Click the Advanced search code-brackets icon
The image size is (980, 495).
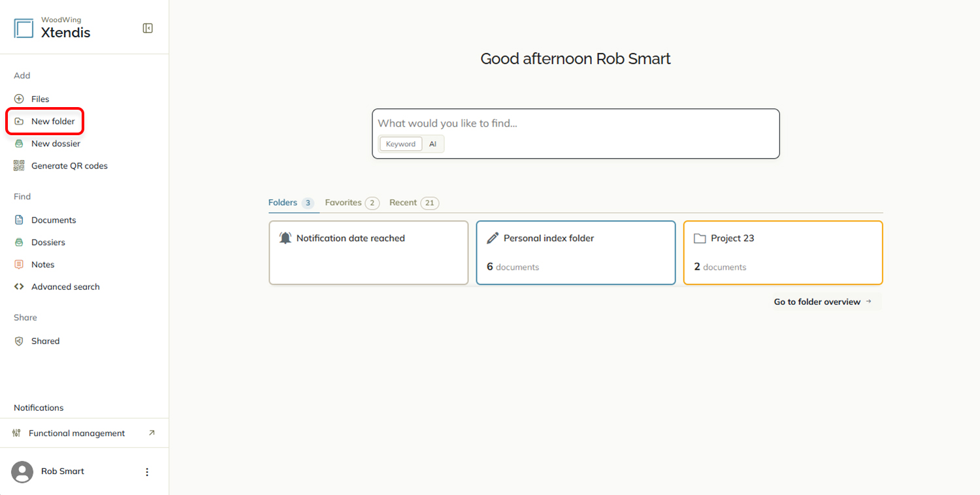coord(19,287)
